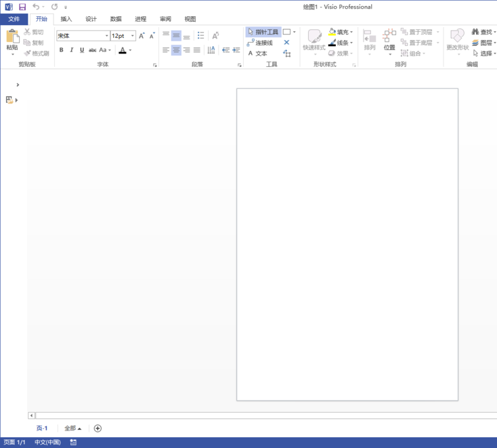This screenshot has width=497, height=448.
Task: Redo the last action
Action: (55, 7)
